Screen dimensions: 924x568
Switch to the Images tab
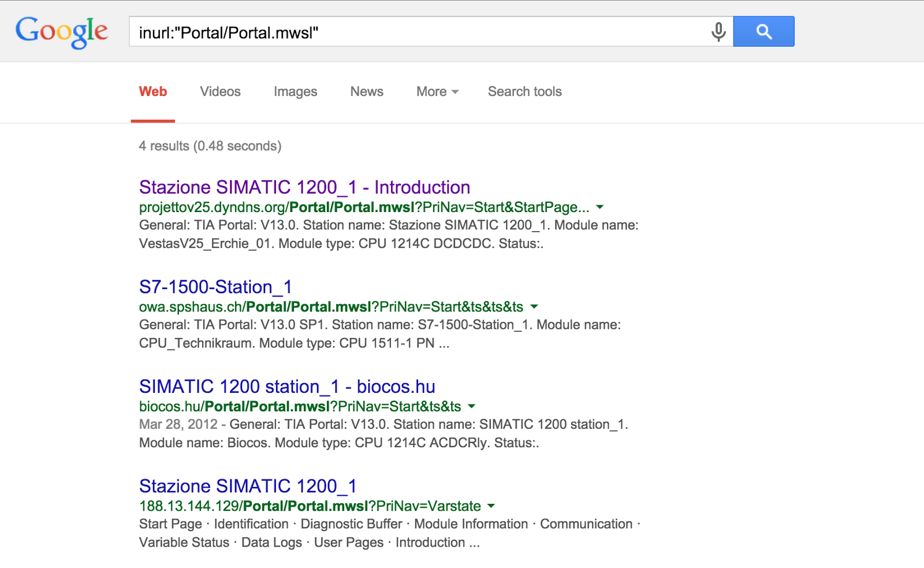tap(295, 91)
